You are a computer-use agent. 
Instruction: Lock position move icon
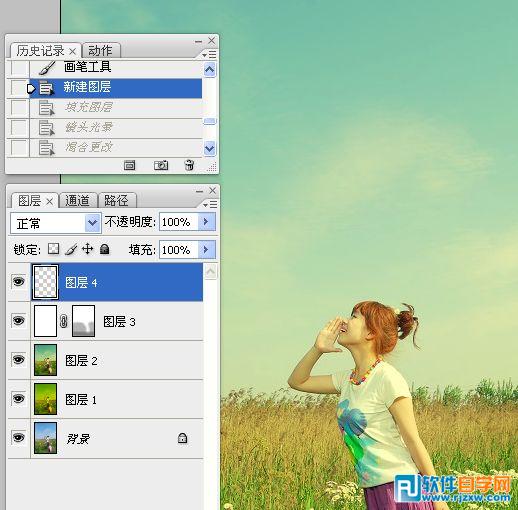coord(88,249)
